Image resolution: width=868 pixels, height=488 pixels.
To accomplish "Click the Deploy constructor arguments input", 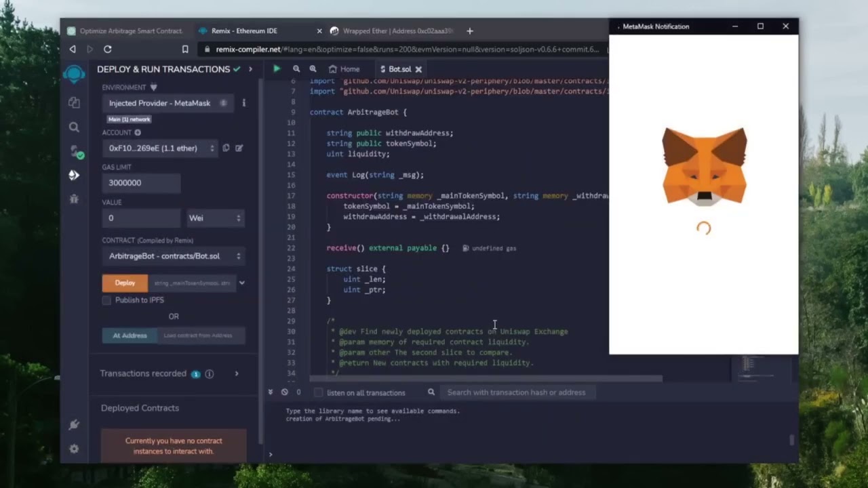I will point(192,283).
